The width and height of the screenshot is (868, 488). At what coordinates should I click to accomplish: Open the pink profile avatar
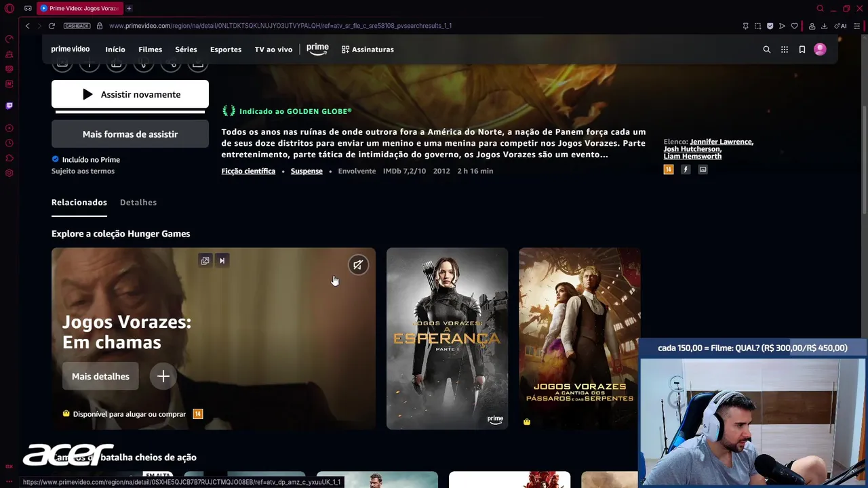820,49
